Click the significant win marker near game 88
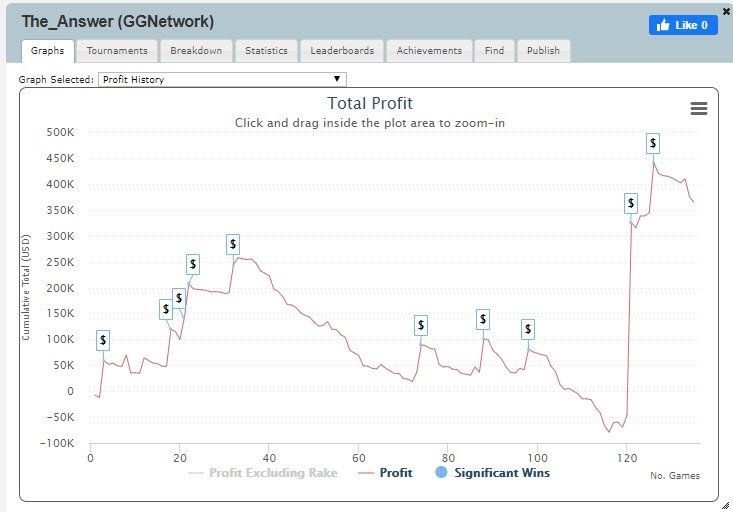 tap(483, 319)
